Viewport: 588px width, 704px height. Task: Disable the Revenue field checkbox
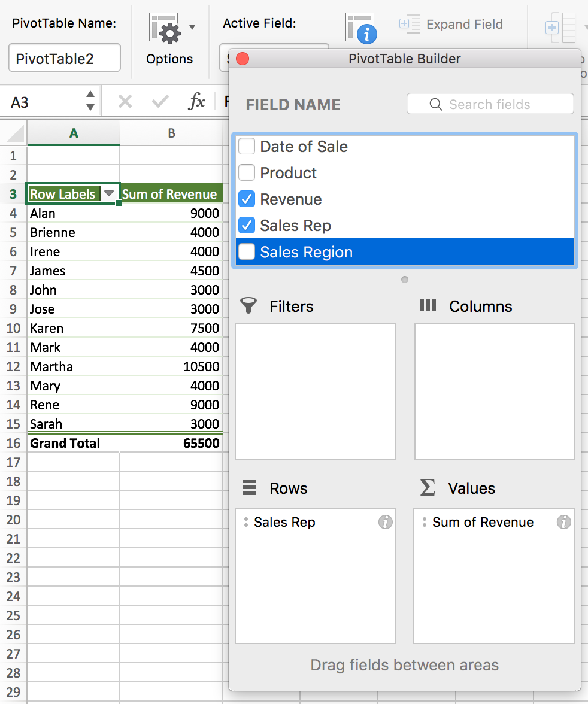click(x=246, y=199)
